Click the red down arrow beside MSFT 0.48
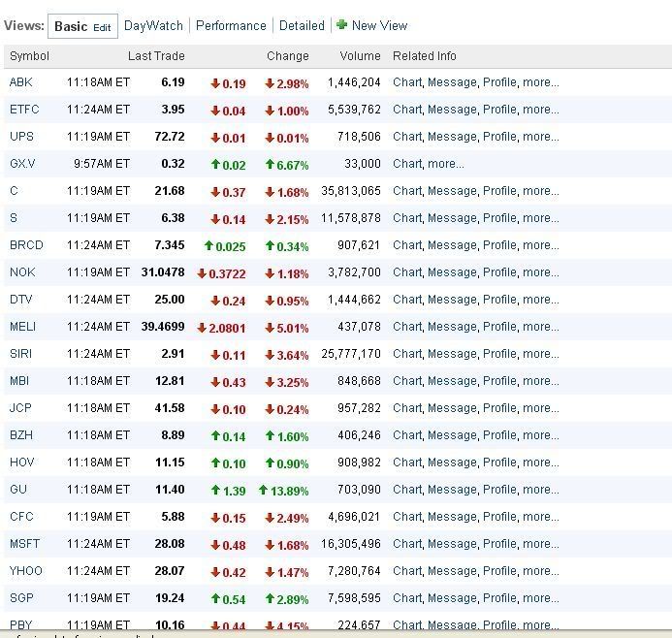This screenshot has width=672, height=638. click(215, 545)
